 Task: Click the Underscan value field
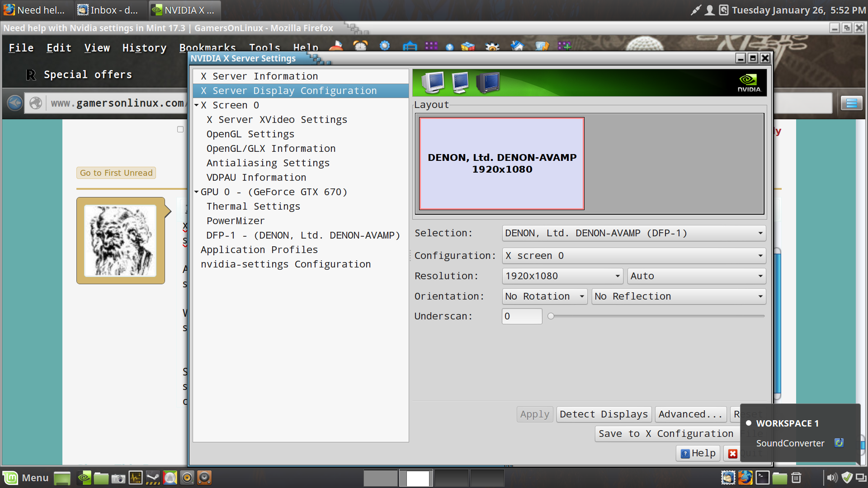coord(522,316)
